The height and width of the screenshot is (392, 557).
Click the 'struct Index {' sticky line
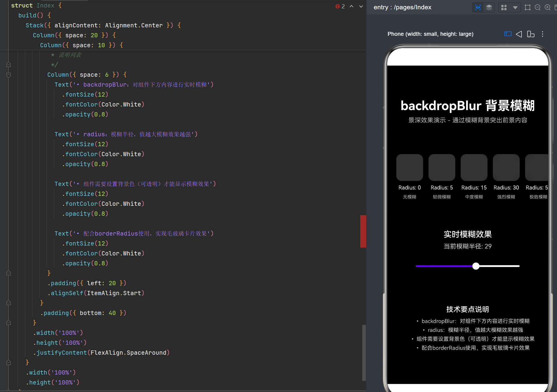click(x=36, y=5)
